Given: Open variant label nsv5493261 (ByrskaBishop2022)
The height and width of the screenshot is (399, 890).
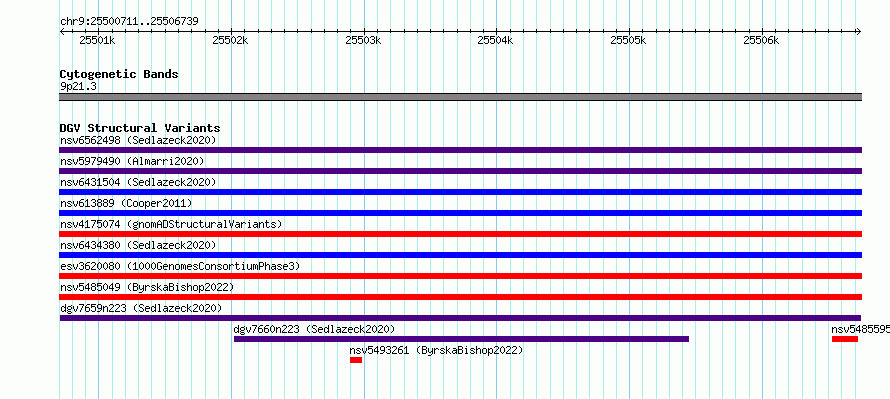Looking at the screenshot, I should 436,350.
